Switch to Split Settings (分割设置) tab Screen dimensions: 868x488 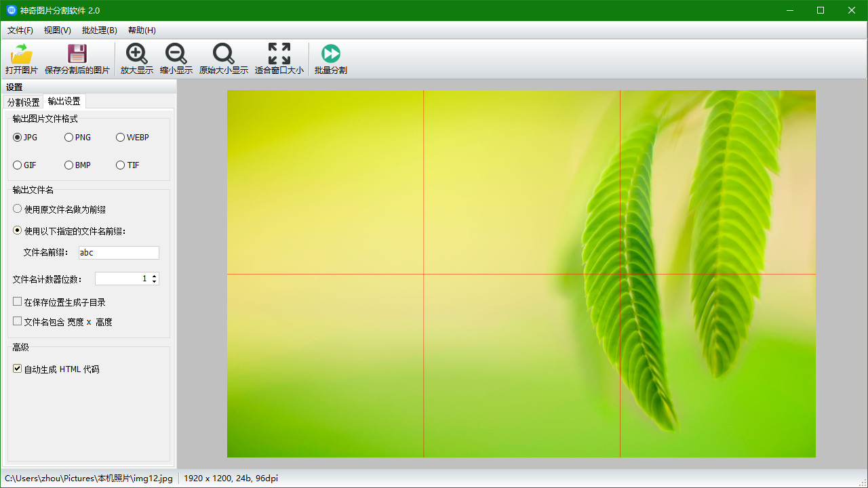point(24,102)
